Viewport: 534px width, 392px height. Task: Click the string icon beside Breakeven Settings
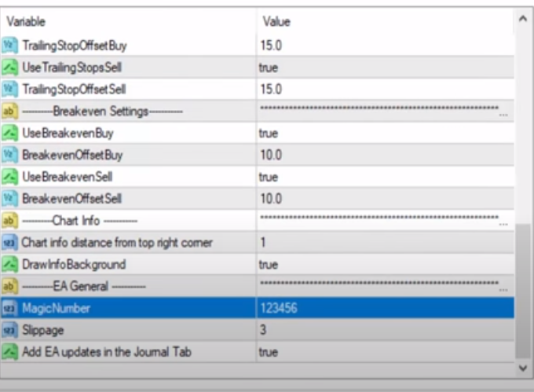[10, 112]
